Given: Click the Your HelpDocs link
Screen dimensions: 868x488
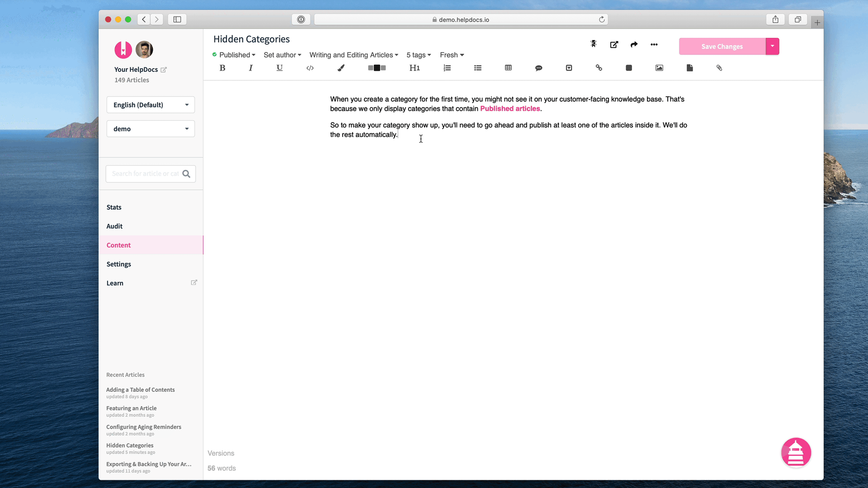Looking at the screenshot, I should (136, 70).
